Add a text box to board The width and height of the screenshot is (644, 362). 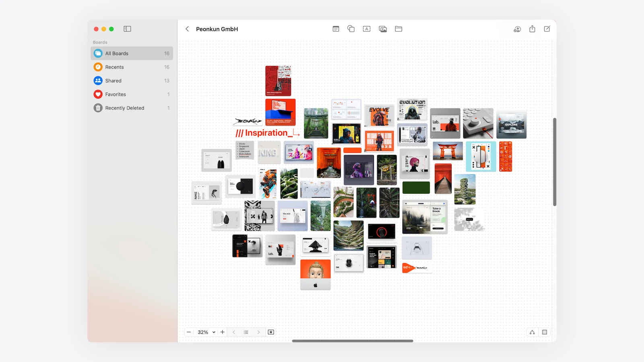click(x=367, y=29)
